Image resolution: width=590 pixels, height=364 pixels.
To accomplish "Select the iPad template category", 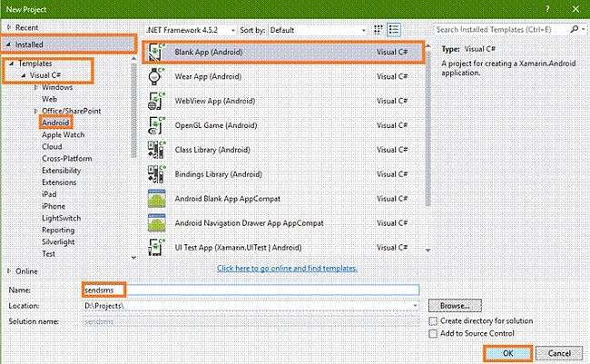I will [x=49, y=194].
